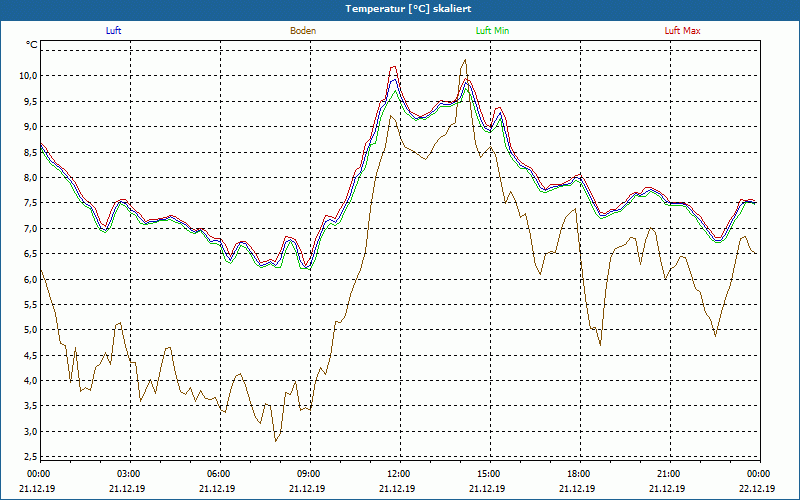Click the 'Luft' legend label
The image size is (800, 500).
click(x=113, y=31)
